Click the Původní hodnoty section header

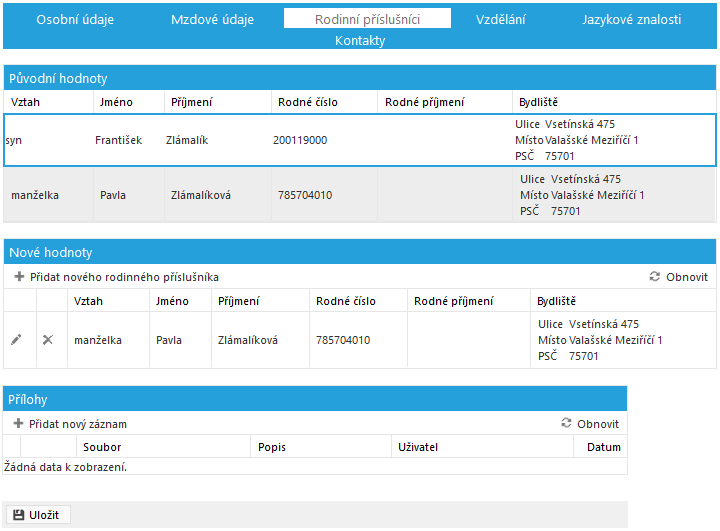360,78
